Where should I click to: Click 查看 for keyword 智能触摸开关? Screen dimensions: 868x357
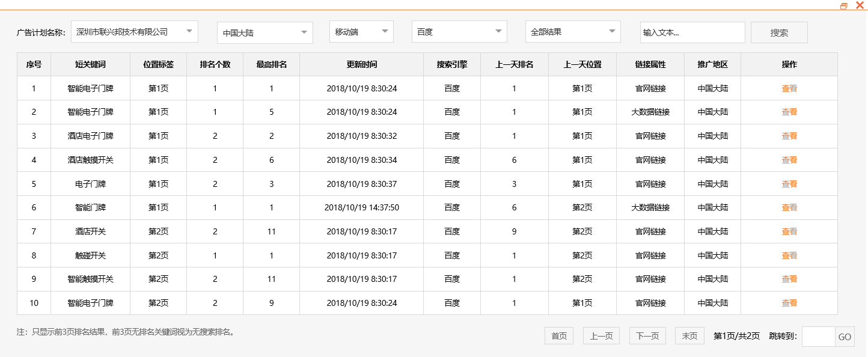click(789, 278)
